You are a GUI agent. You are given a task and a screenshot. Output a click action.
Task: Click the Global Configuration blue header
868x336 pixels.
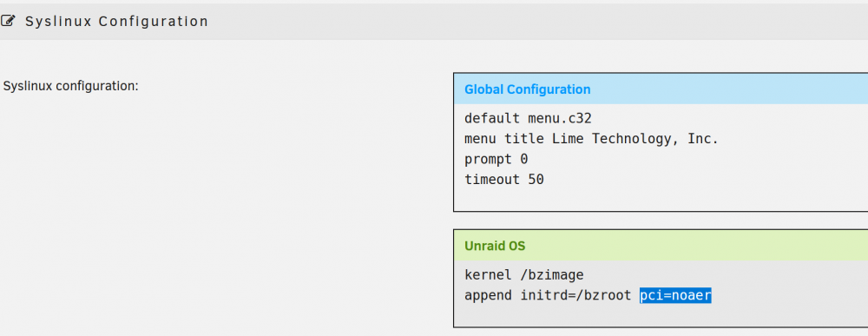pyautogui.click(x=661, y=89)
